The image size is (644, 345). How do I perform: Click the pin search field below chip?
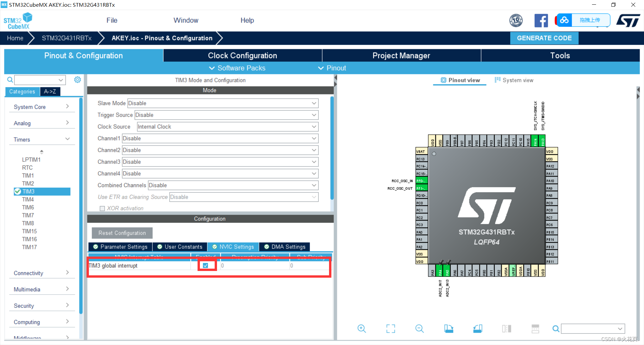tap(593, 329)
